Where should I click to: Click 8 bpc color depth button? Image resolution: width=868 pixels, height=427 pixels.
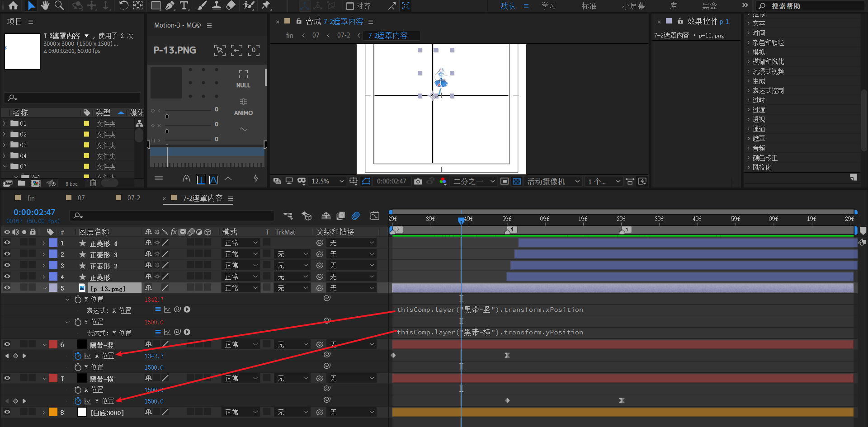click(71, 183)
